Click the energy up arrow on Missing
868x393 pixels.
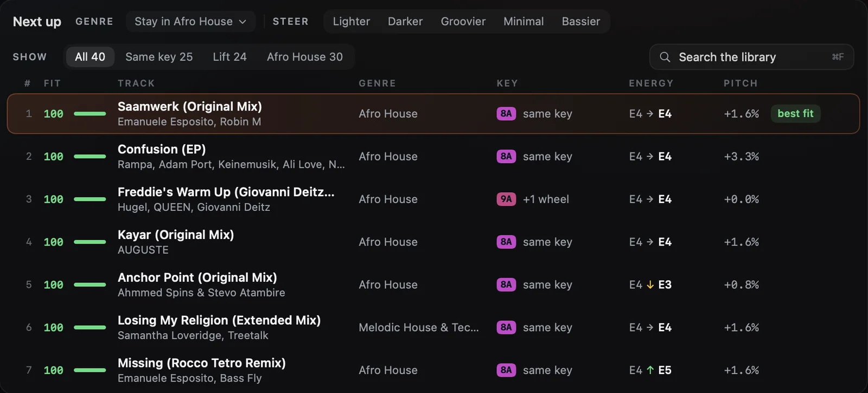coord(650,370)
